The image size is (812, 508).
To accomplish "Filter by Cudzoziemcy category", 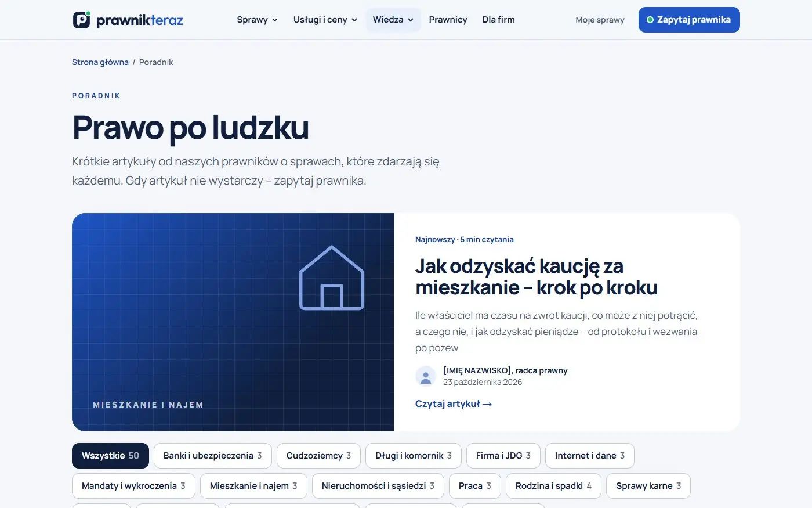I will 318,456.
